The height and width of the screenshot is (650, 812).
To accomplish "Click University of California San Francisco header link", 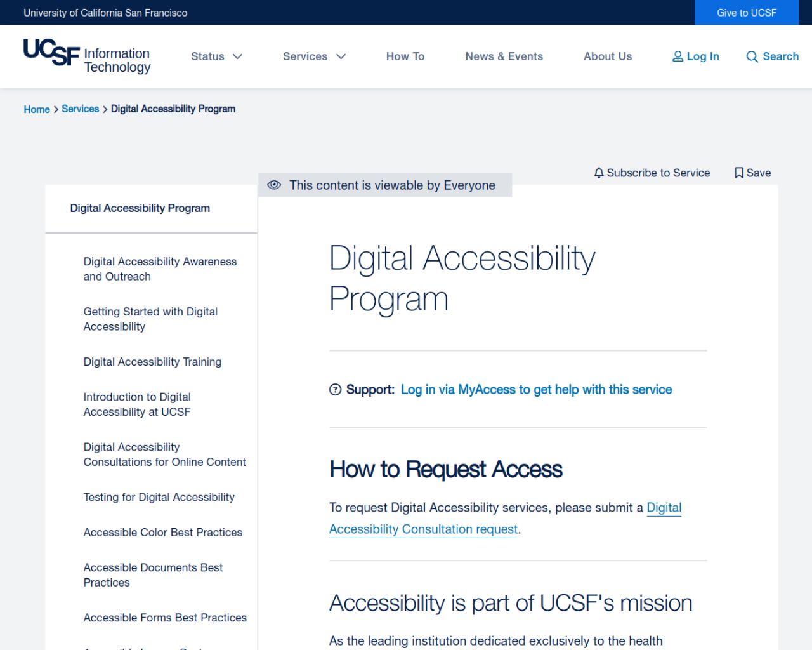I will 105,13.
